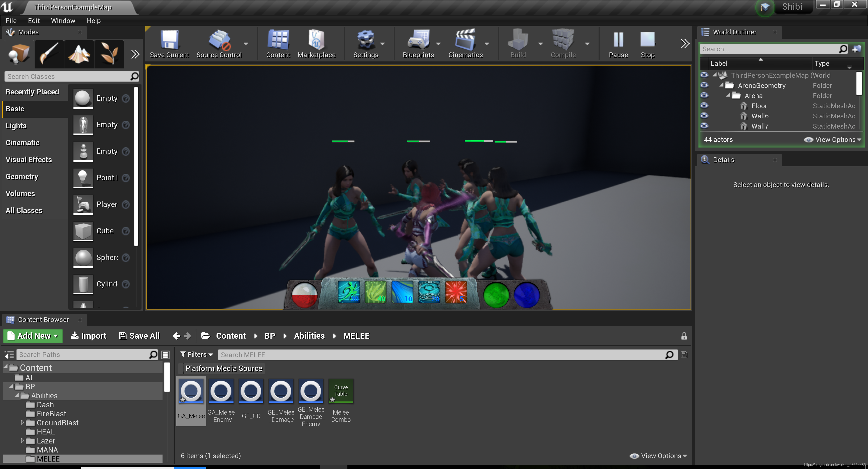The image size is (868, 469).
Task: Click the Save All button
Action: (139, 336)
